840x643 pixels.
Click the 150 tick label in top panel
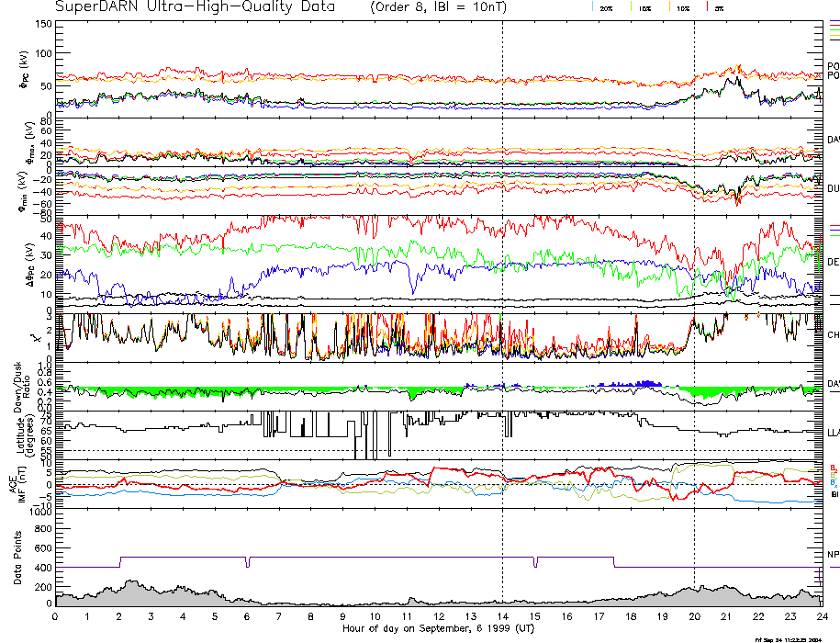[x=41, y=23]
